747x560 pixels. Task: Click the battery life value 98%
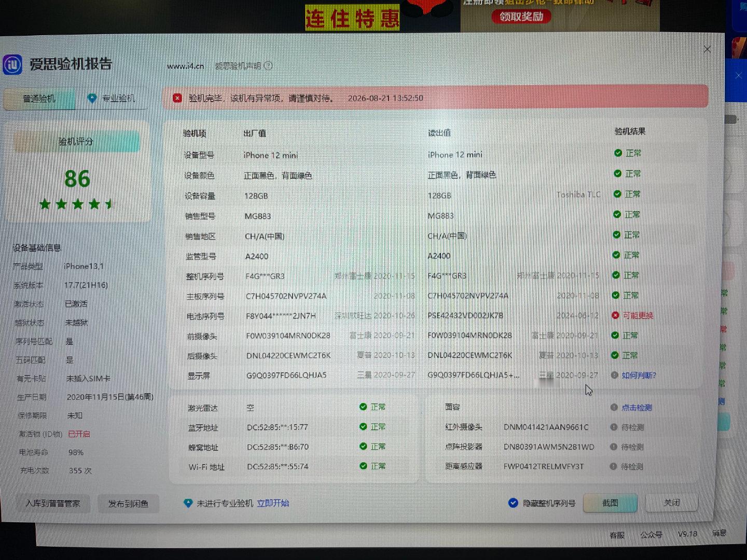coord(76,453)
